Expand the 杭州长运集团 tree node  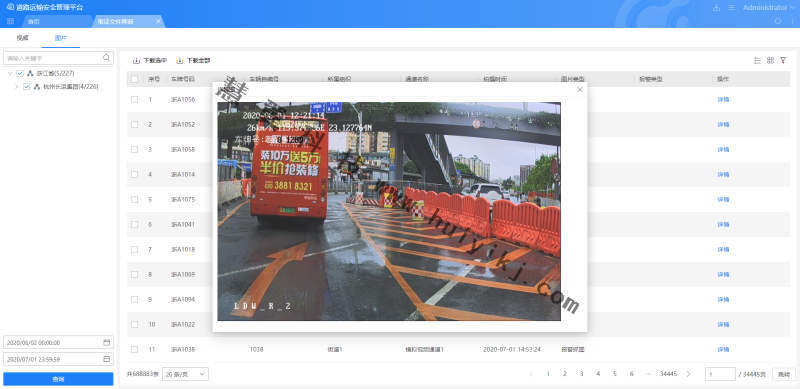(16, 86)
